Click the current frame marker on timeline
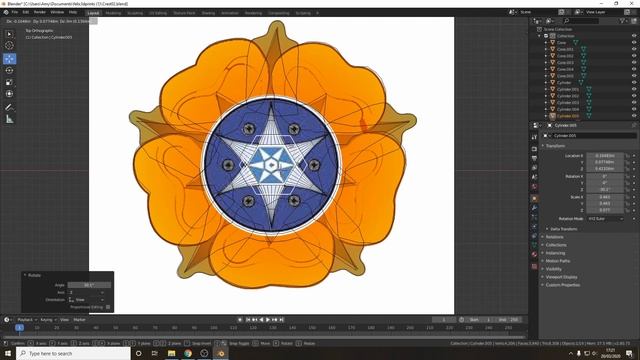This screenshot has width=640, height=360. [x=19, y=327]
